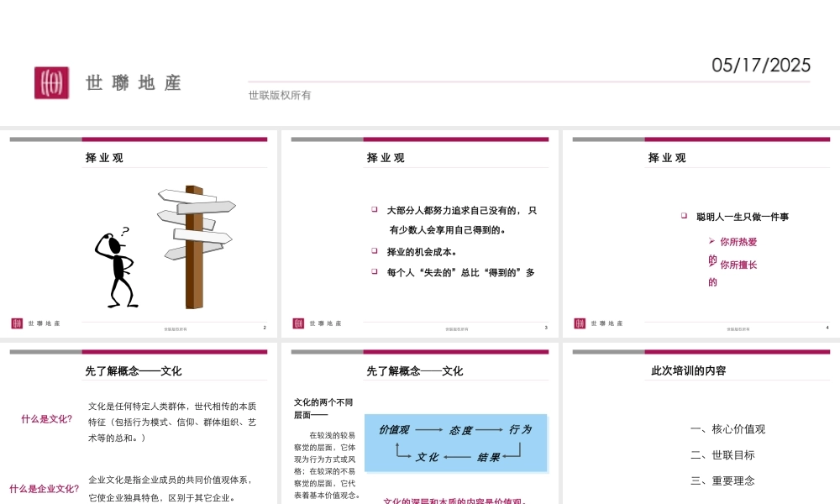This screenshot has height=504, width=840.
Task: Click the question mark above the stick figure
Action: [x=125, y=231]
